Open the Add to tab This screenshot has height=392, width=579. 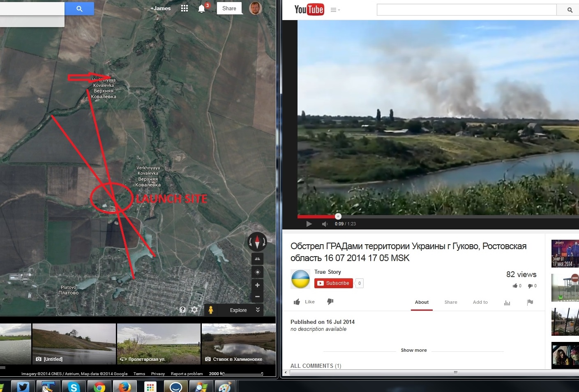[x=480, y=302]
